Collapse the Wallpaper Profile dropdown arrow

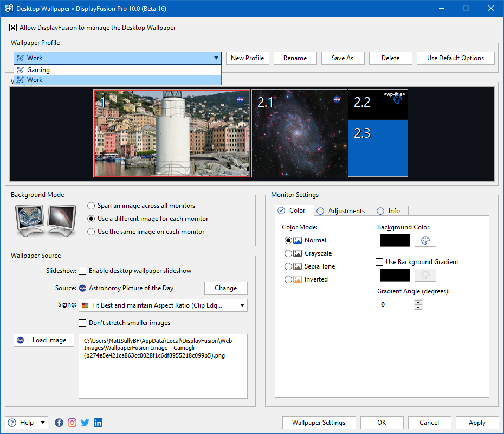(216, 58)
